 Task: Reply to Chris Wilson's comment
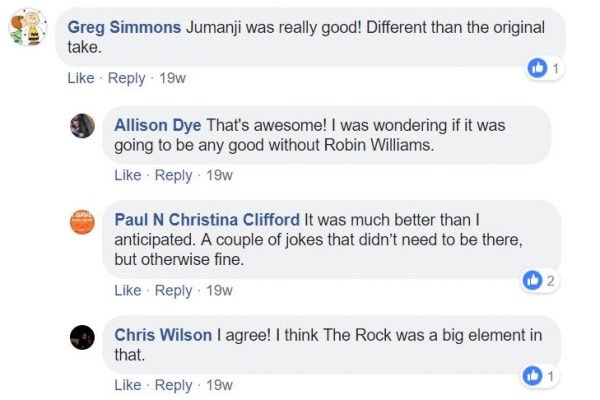pyautogui.click(x=173, y=385)
